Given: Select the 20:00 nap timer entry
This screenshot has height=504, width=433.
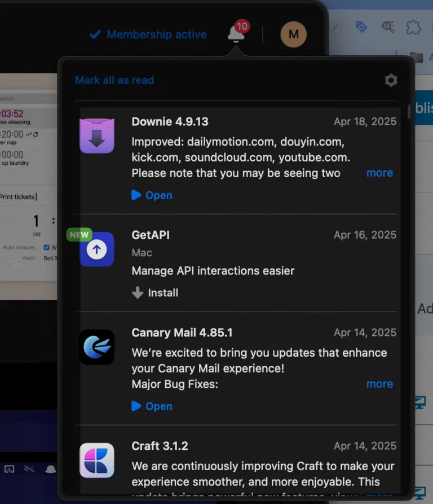Looking at the screenshot, I should point(28,138).
